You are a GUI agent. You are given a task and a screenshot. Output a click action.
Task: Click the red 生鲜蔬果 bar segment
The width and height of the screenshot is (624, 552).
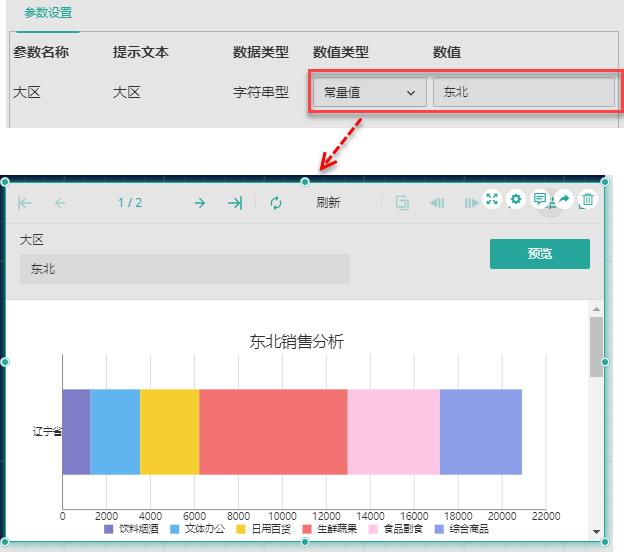tap(273, 432)
